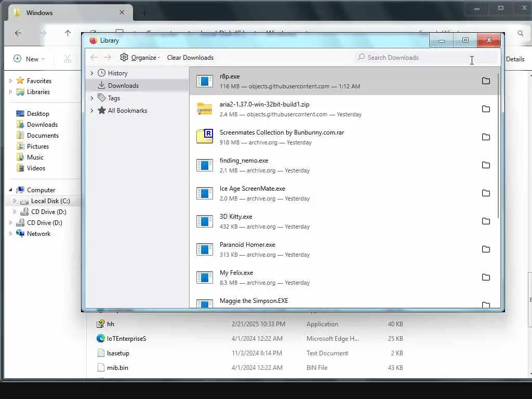This screenshot has width=532, height=399.
Task: Open folder for Paranoid Homer.exe
Action: (486, 249)
